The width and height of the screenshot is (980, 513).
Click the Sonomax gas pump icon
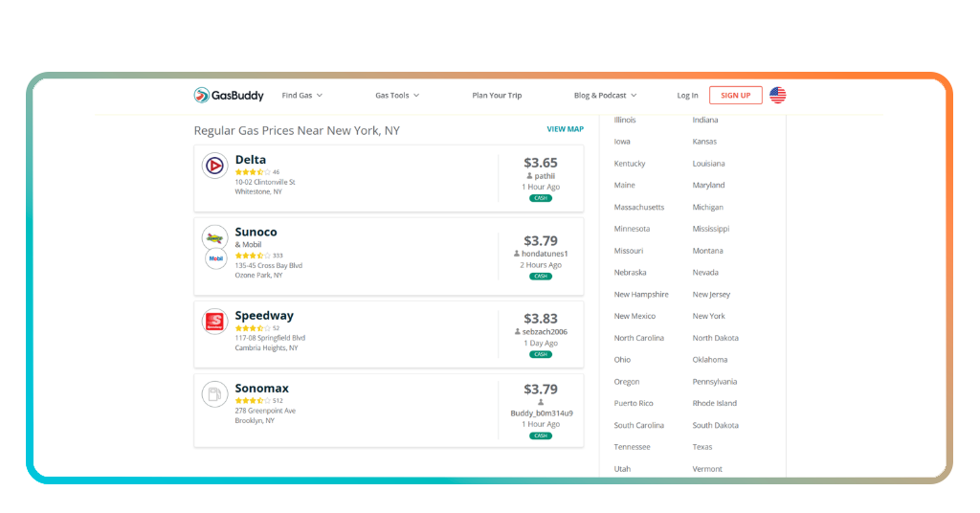214,394
